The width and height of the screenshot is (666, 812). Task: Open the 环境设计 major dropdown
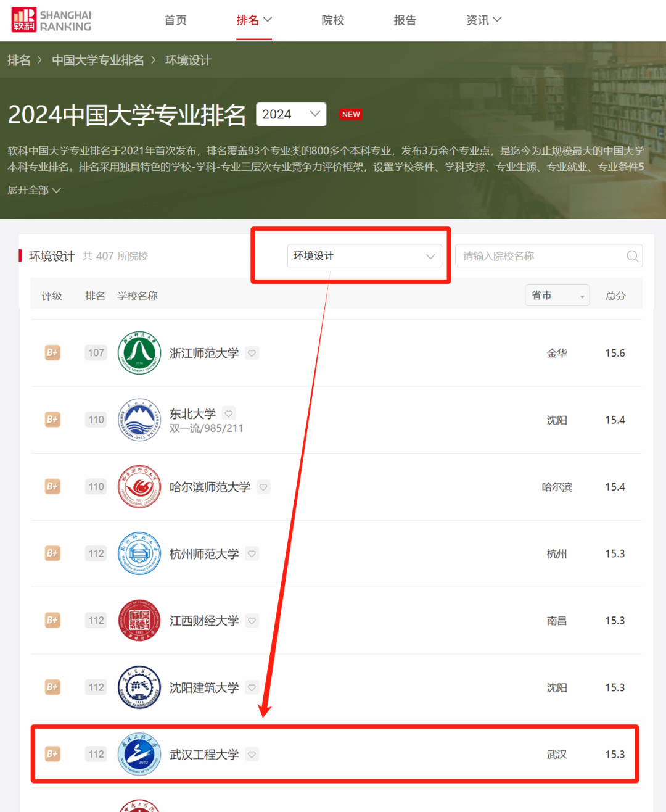pos(364,256)
